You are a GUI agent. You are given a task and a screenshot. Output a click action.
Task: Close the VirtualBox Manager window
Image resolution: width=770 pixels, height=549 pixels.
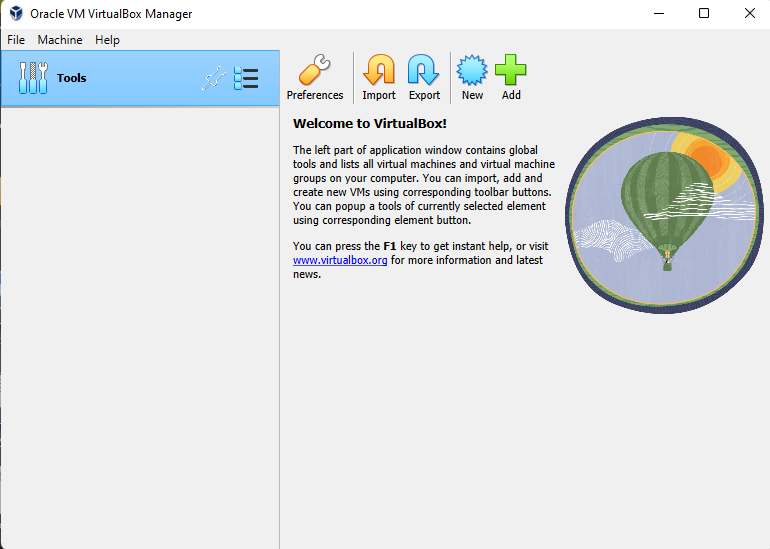click(749, 13)
